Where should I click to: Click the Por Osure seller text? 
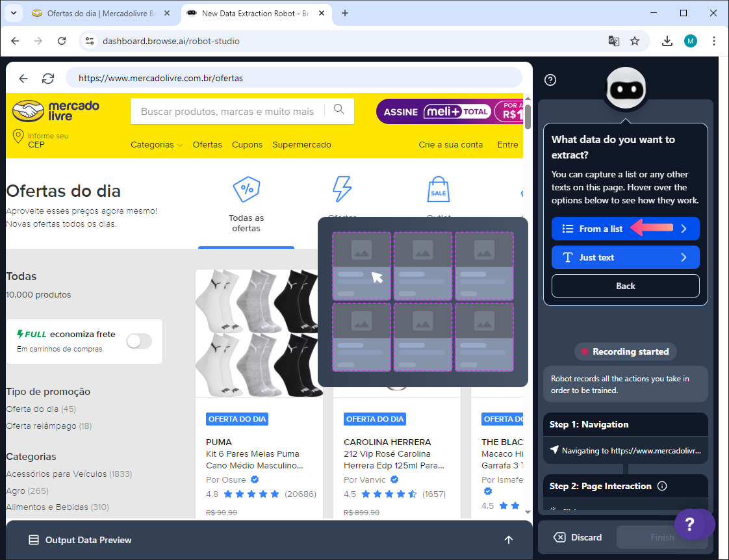pos(226,479)
